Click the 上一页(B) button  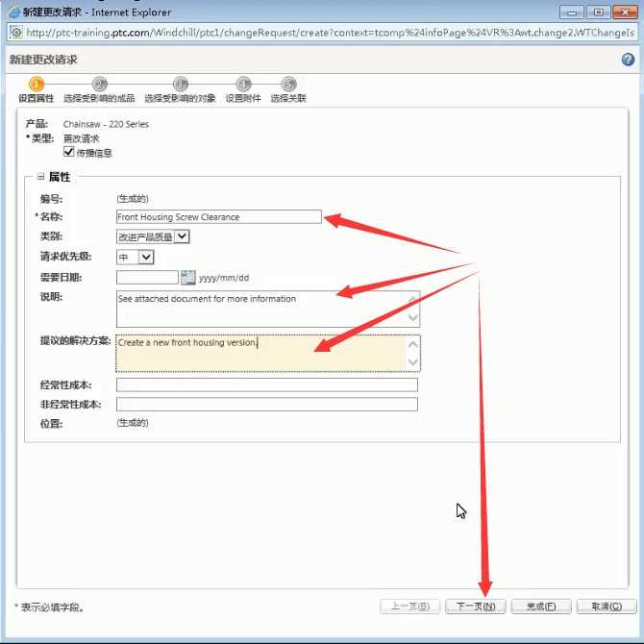pyautogui.click(x=409, y=607)
